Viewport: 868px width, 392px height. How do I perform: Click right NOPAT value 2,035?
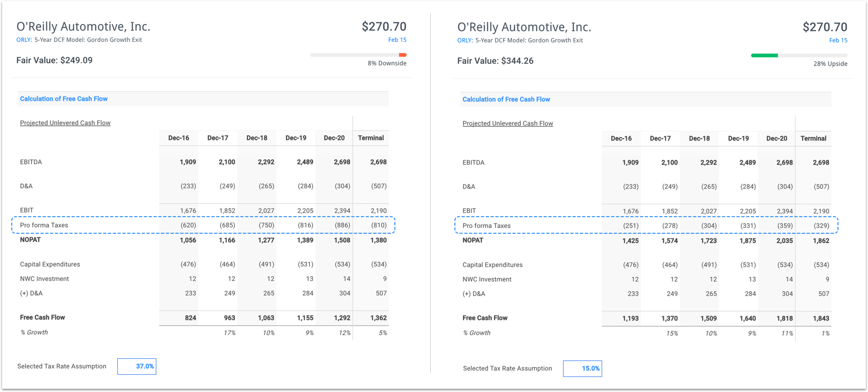click(x=784, y=241)
